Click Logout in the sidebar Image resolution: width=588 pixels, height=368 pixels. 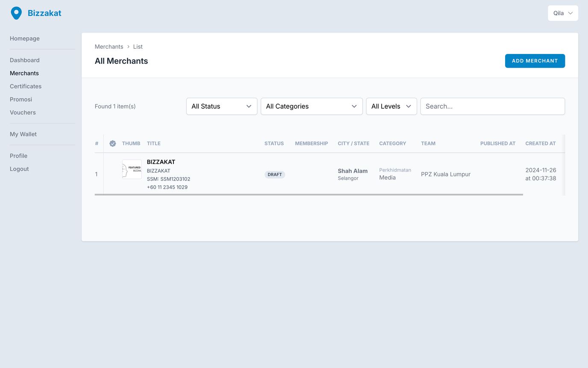(x=19, y=169)
